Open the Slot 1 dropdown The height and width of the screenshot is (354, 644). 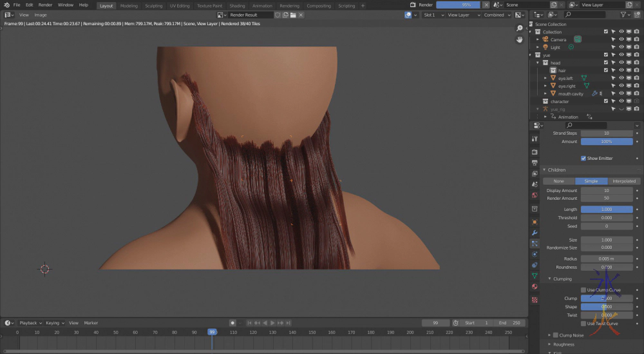(433, 15)
